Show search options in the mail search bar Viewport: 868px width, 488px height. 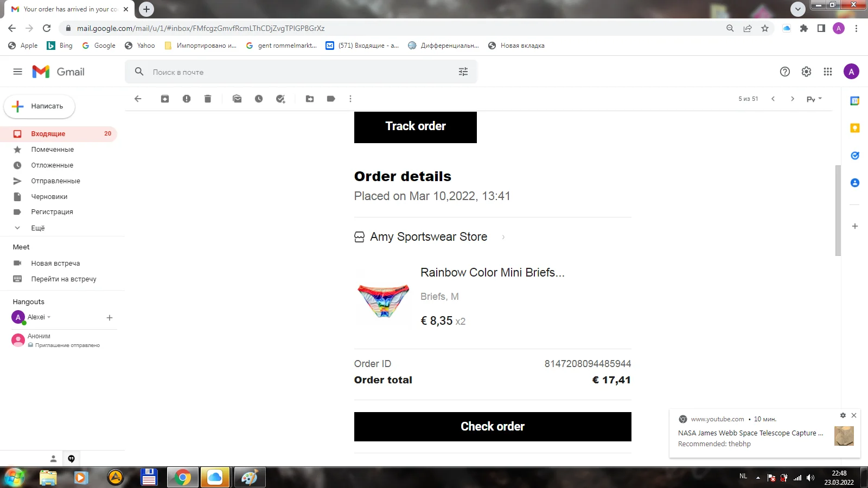click(463, 72)
